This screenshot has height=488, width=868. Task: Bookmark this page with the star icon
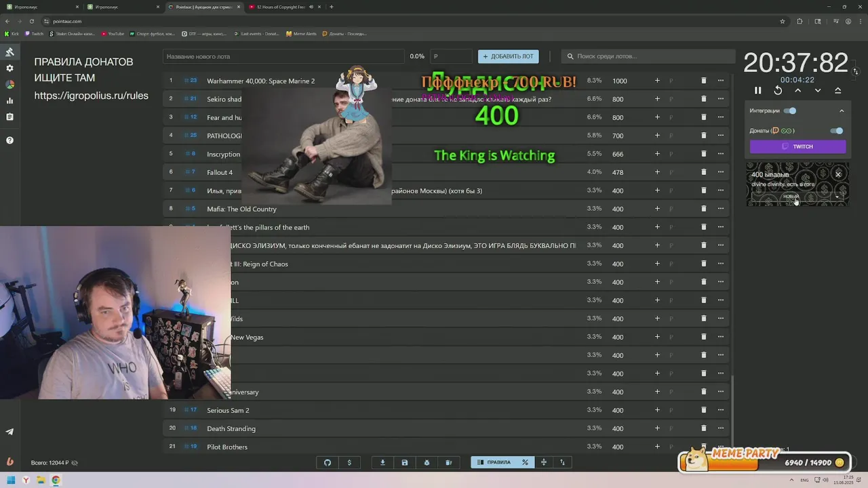pos(783,21)
